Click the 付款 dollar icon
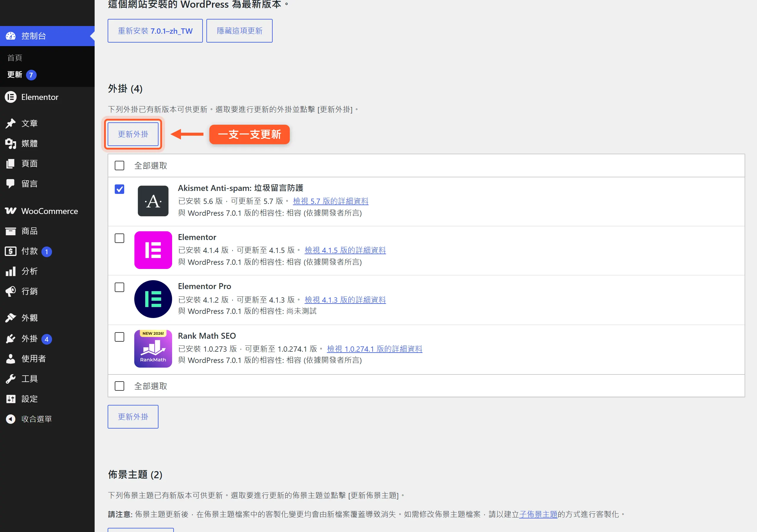 11,251
